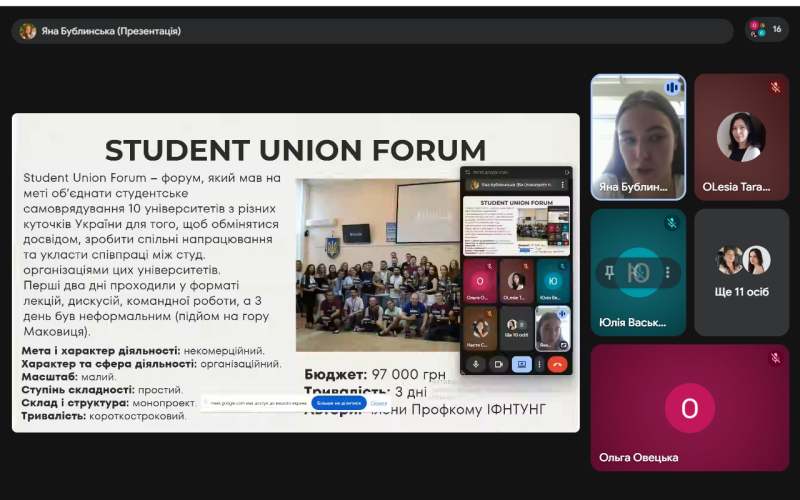Click presenter avatar beside Яна Бублинська (Презентація)
Image resolution: width=800 pixels, height=500 pixels.
click(28, 31)
